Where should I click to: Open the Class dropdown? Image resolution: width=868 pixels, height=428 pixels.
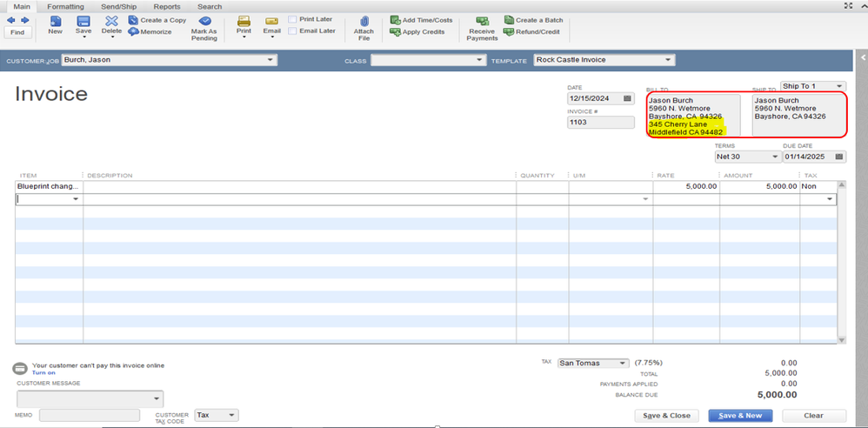pyautogui.click(x=479, y=60)
